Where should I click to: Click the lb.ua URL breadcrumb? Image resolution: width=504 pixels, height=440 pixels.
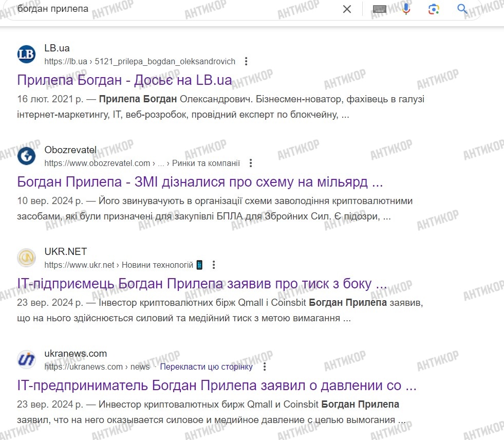140,62
